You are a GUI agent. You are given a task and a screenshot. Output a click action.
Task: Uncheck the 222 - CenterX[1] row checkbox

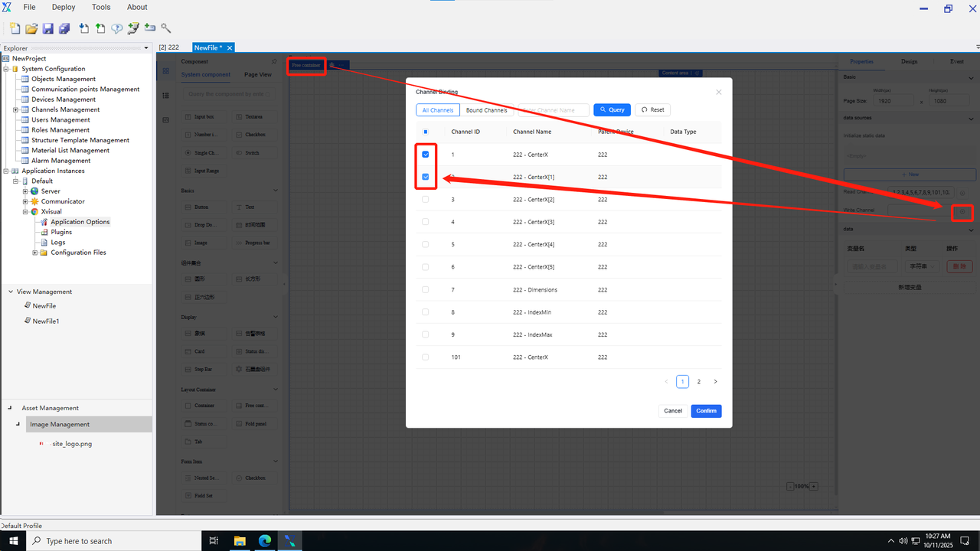point(426,177)
